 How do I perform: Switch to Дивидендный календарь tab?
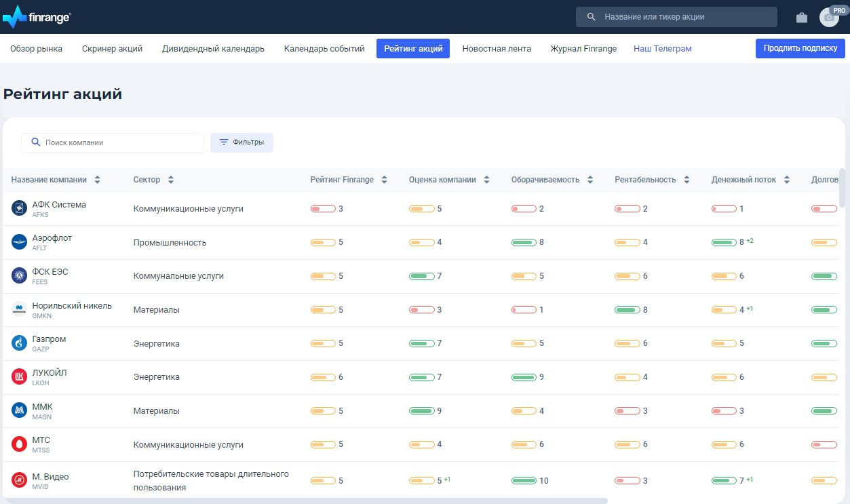point(213,49)
